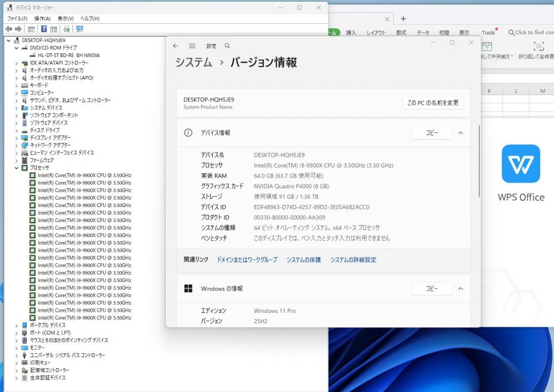The height and width of the screenshot is (392, 554).
Task: Click the show console tree icon in Device Manager
Action: 31,29
